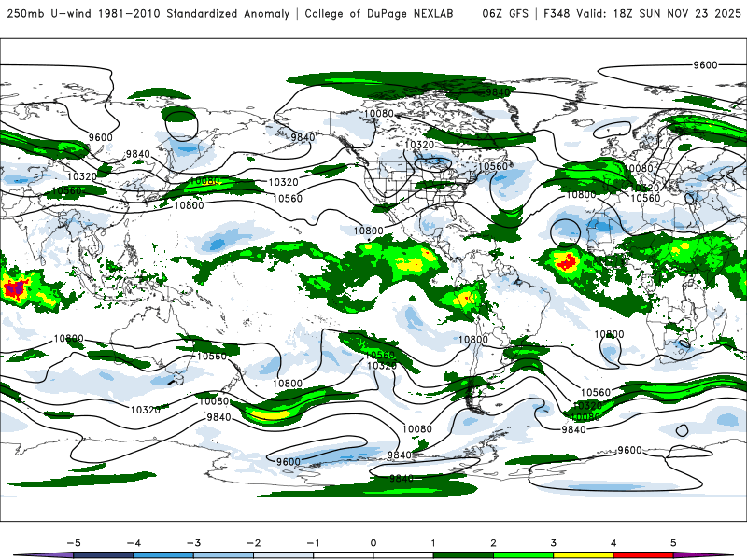
Task: Click the light blue -3 to -2 colorbar segment
Action: click(x=223, y=555)
